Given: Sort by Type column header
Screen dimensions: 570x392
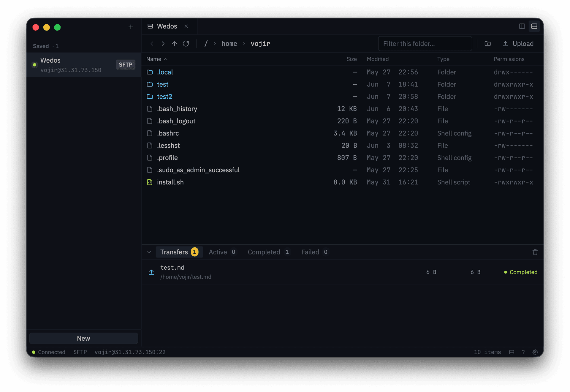Looking at the screenshot, I should 443,59.
